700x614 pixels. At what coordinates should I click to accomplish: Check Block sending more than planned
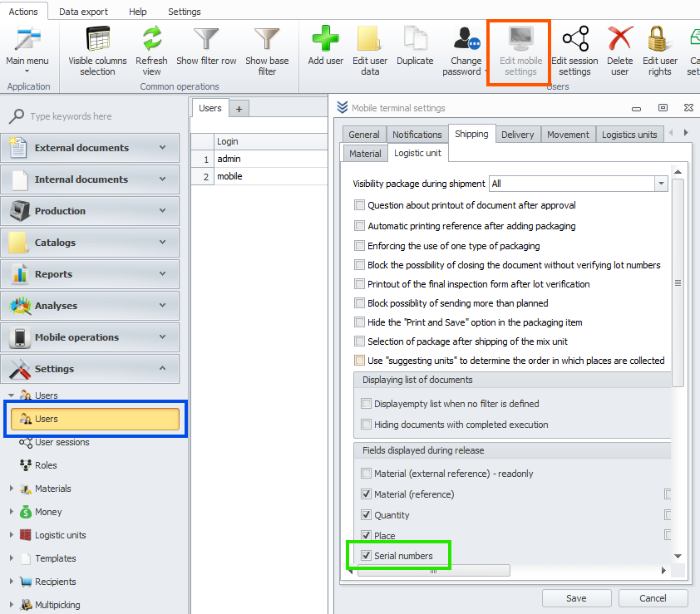pyautogui.click(x=359, y=303)
